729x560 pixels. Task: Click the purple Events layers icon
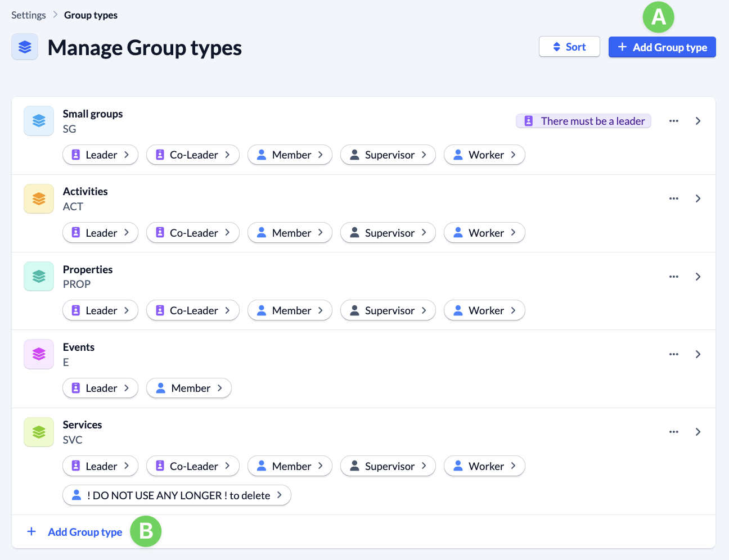click(39, 354)
